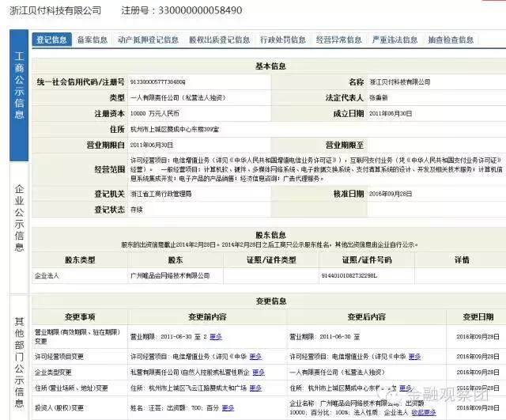Viewport: 506px width, 420px height.
Task: View the 行政处罚信息 tab
Action: (x=283, y=40)
